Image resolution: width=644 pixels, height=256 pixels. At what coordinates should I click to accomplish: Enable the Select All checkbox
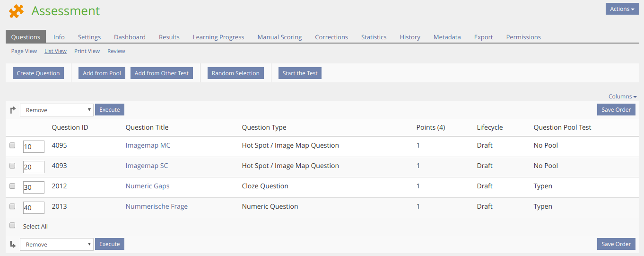click(13, 226)
